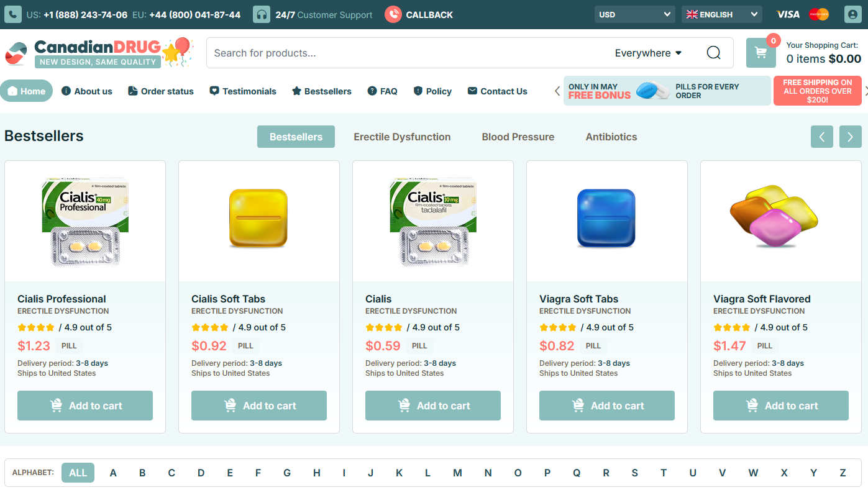This screenshot has width=868, height=495.
Task: Click the free shipping promo banner
Action: pos(818,91)
